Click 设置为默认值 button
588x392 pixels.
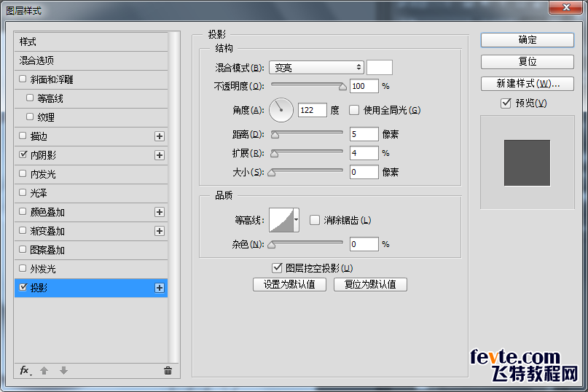(289, 284)
